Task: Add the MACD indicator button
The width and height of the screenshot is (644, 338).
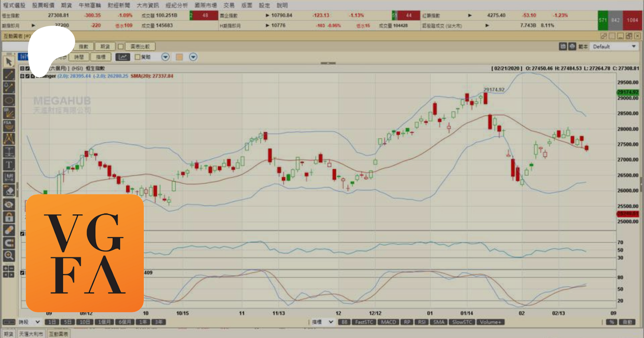Action: [388, 322]
